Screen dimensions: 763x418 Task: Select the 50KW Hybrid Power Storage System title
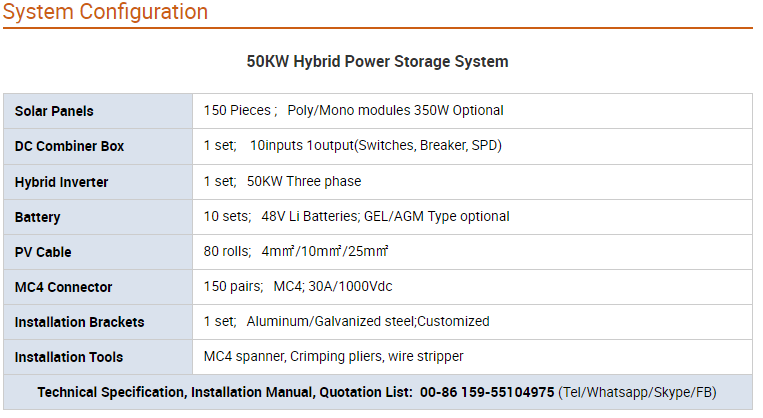click(377, 62)
